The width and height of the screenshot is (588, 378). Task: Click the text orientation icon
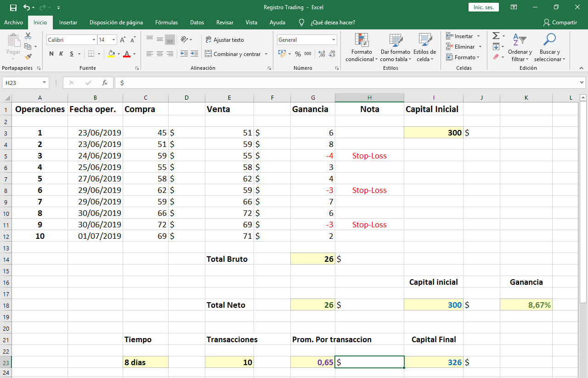click(x=184, y=39)
